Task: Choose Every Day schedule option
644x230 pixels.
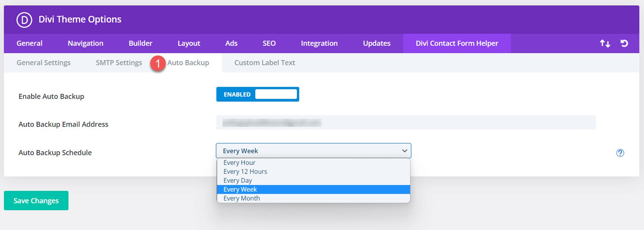Action: pos(313,181)
